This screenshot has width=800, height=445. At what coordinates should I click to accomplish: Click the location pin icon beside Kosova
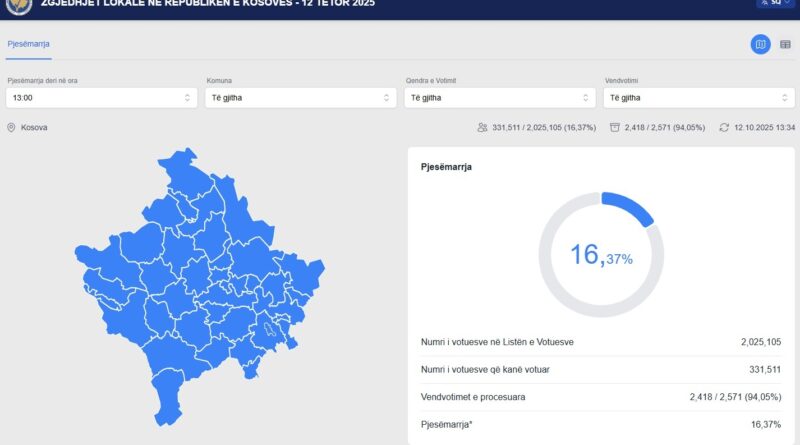[x=11, y=128]
